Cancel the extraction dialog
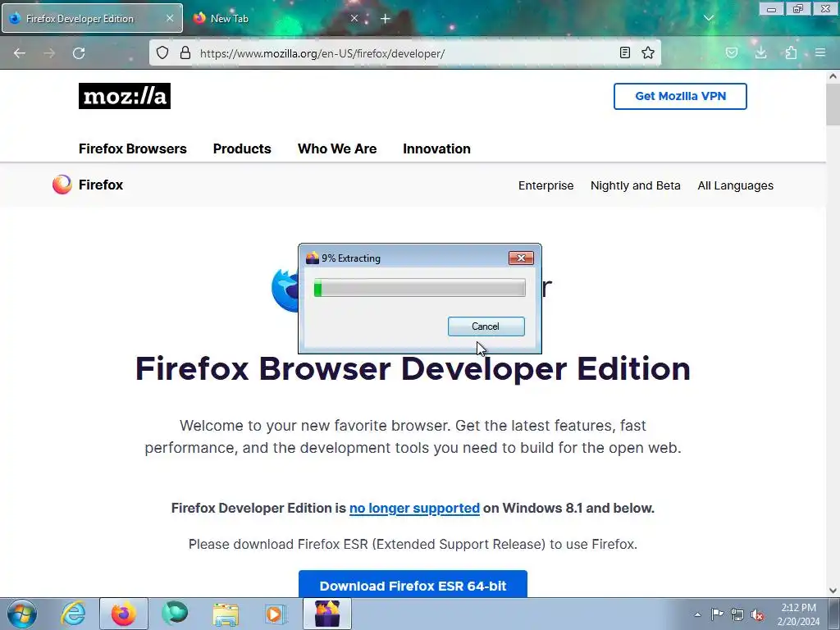 (x=486, y=326)
